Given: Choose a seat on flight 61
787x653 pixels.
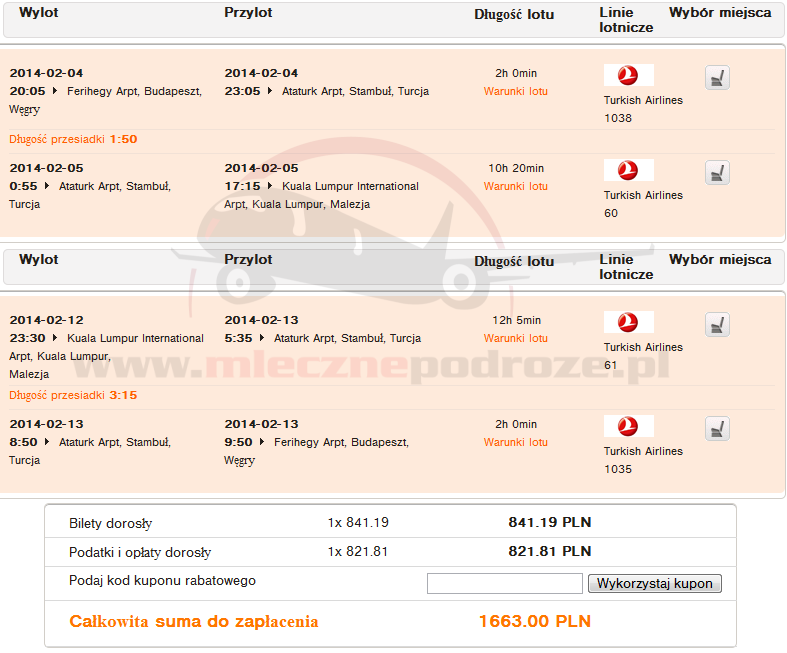Looking at the screenshot, I should pos(717,325).
